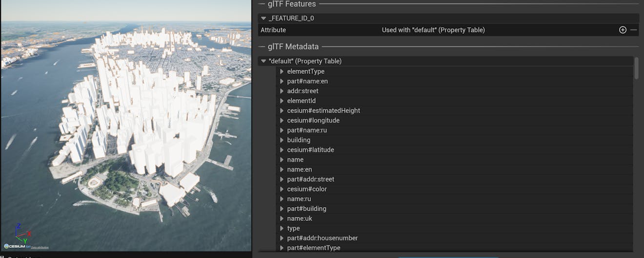
Task: Expand the cesium#color property
Action: [x=282, y=189]
